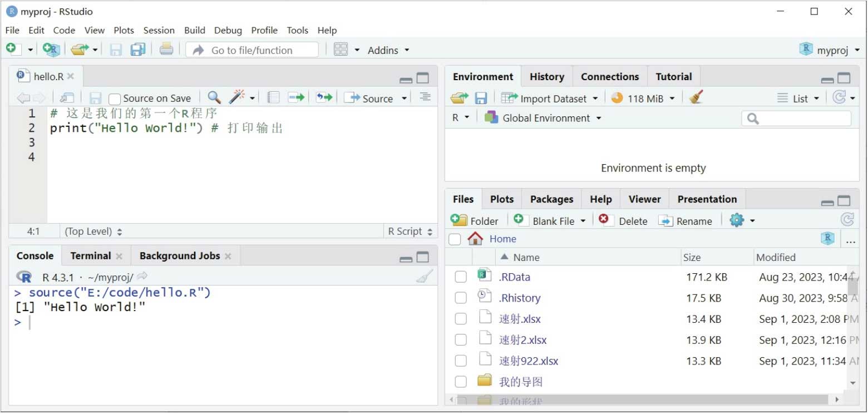Viewport: 868px width, 414px height.
Task: Switch to the Packages tab
Action: tap(551, 199)
